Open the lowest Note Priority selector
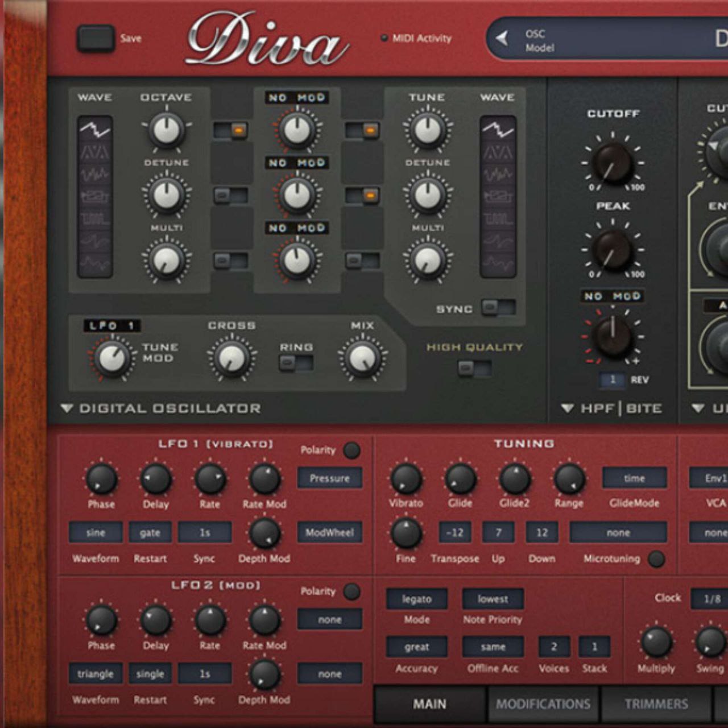728x728 pixels. point(493,599)
